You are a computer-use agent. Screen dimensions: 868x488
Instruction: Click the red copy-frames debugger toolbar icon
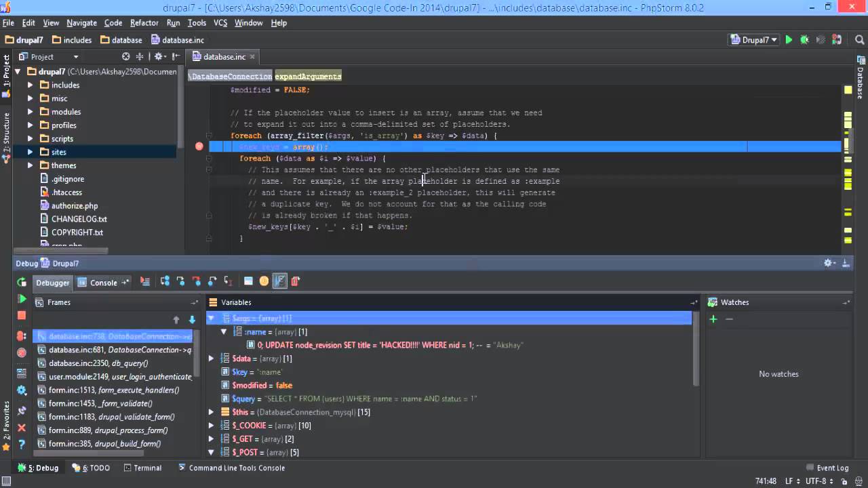click(295, 281)
